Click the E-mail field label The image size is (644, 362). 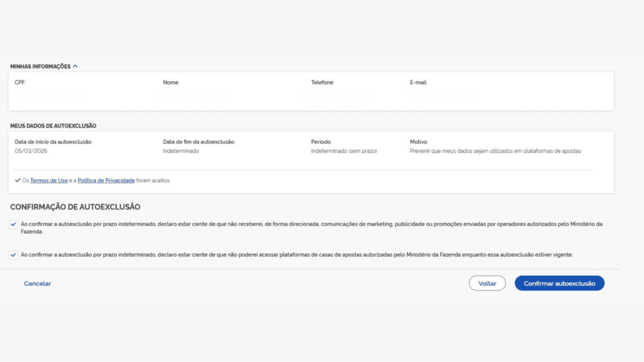tap(419, 82)
